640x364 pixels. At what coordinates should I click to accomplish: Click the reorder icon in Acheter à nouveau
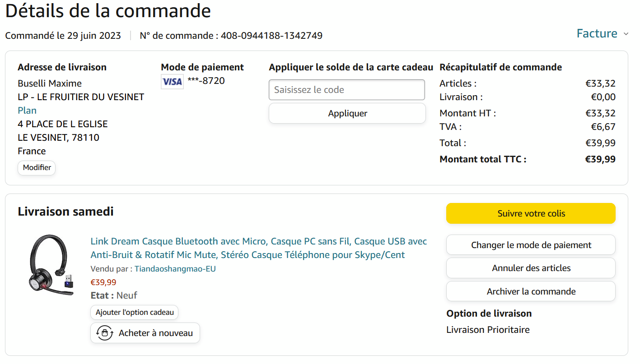[105, 333]
